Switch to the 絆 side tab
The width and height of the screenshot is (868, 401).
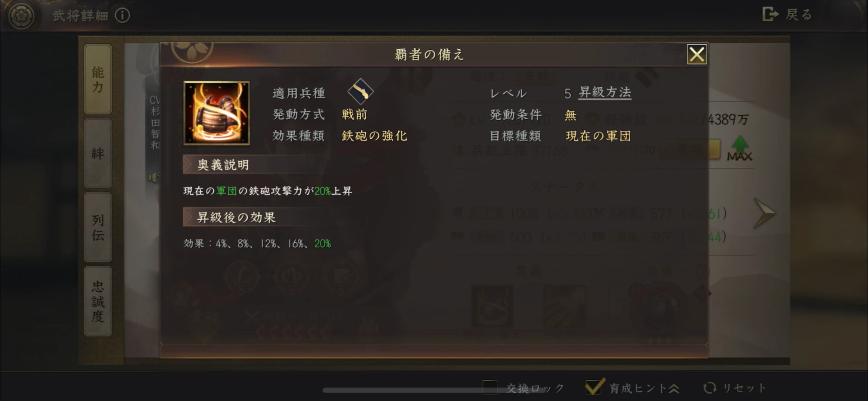pyautogui.click(x=98, y=153)
